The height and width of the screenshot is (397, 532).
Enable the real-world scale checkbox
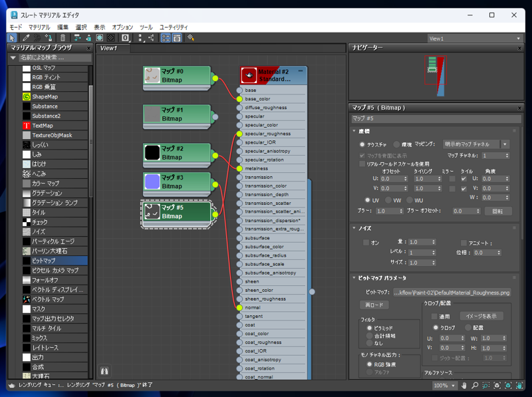tap(362, 164)
